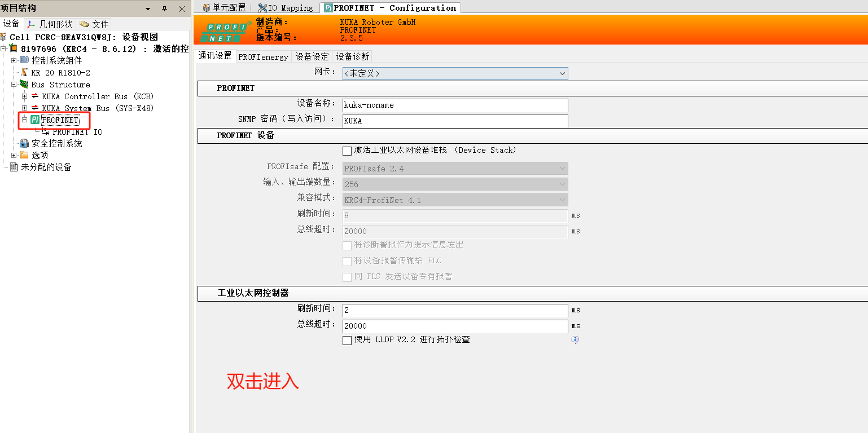This screenshot has width=868, height=433.
Task: Open the PROFIenergy tab
Action: (x=263, y=56)
